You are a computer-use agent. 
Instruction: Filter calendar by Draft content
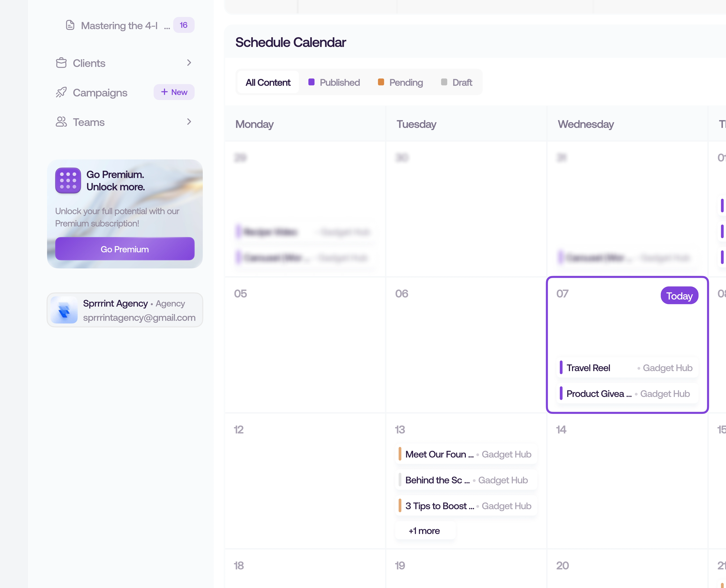(x=457, y=82)
